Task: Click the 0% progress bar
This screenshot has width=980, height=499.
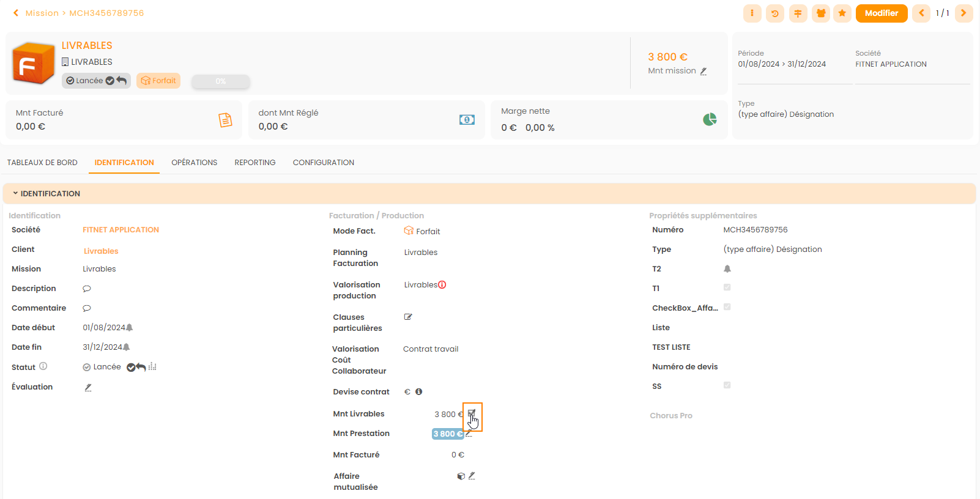Action: [220, 81]
